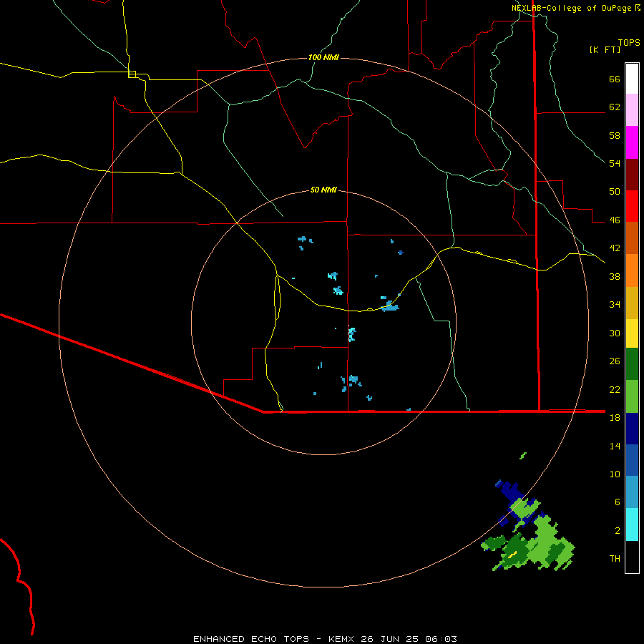Click the "58" scale value
This screenshot has height=644, width=644.
(615, 135)
